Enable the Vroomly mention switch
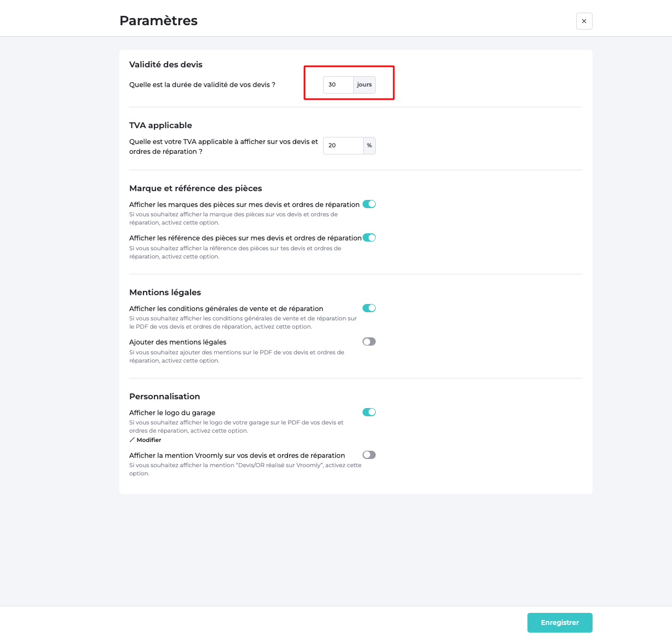Viewport: 672px width, 643px height. (x=369, y=455)
